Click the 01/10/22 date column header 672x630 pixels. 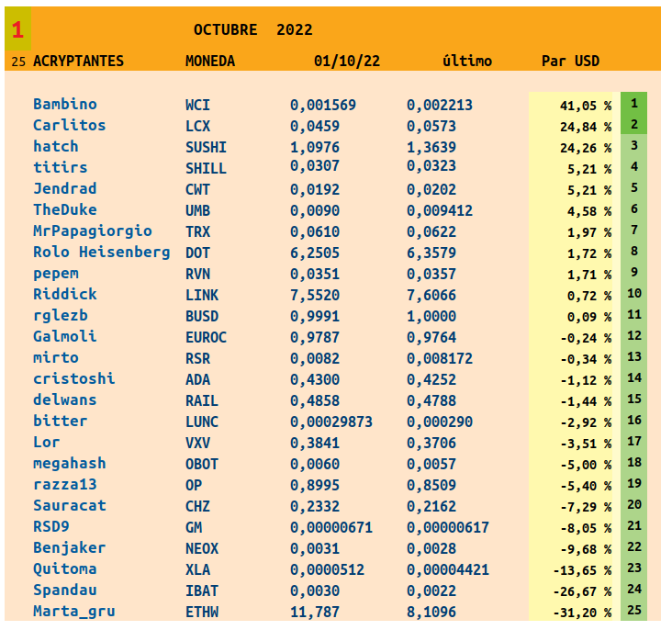point(346,62)
